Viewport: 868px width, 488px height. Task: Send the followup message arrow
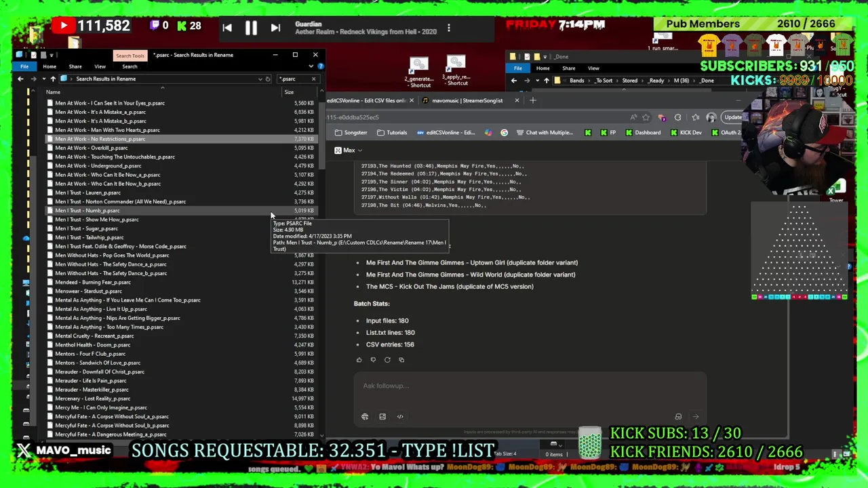pos(695,417)
